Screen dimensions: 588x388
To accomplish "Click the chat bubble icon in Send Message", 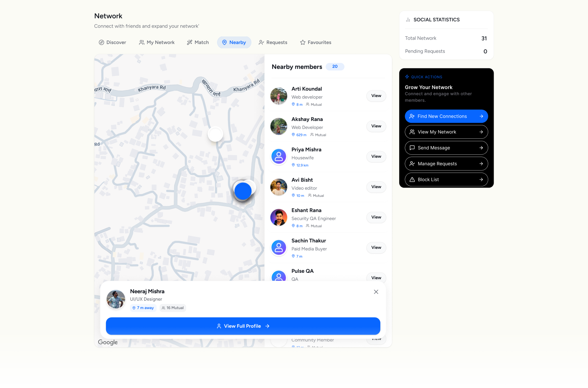I will [412, 148].
